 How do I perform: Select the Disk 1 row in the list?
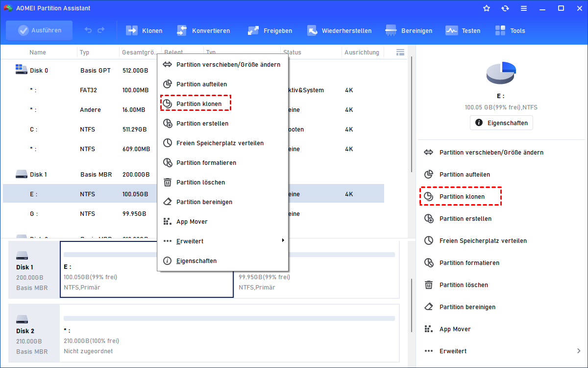(x=194, y=174)
